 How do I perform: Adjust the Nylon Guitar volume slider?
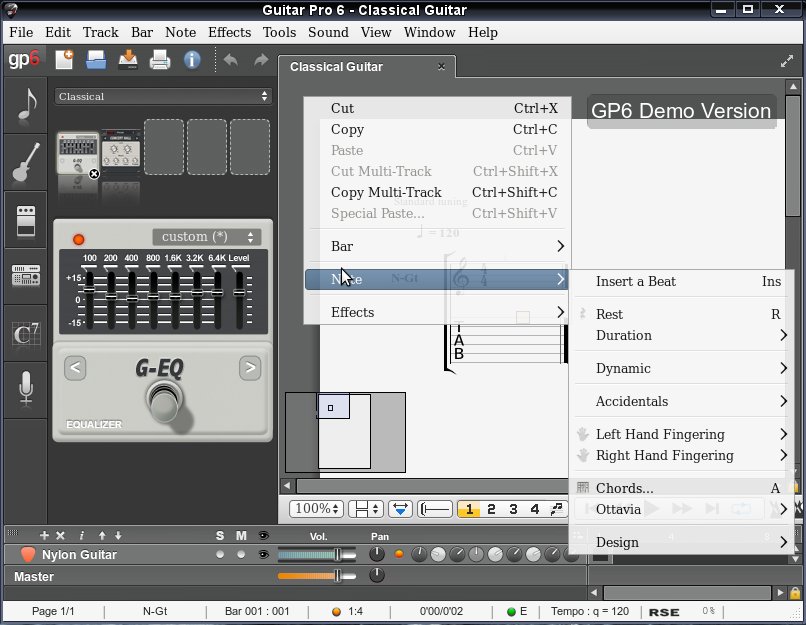(x=317, y=555)
